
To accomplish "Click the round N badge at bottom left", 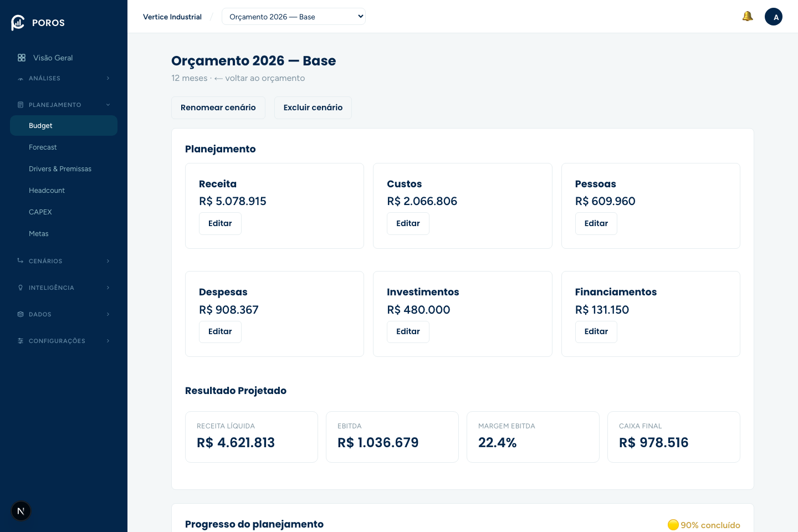I will click(21, 511).
